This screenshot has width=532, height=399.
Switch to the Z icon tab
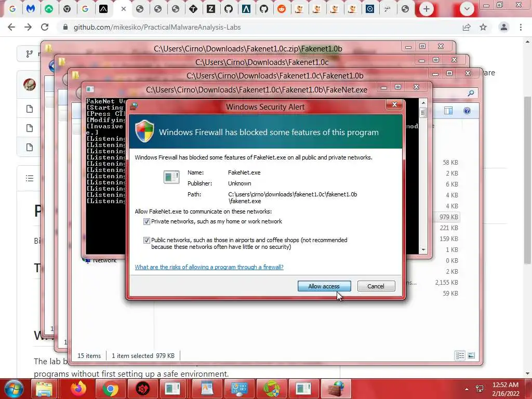(x=211, y=9)
